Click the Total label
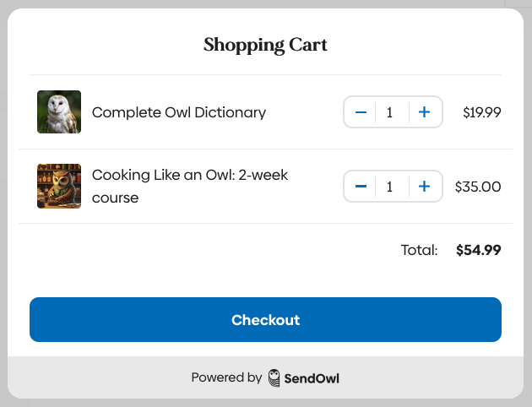The height and width of the screenshot is (407, 532). pyautogui.click(x=420, y=250)
